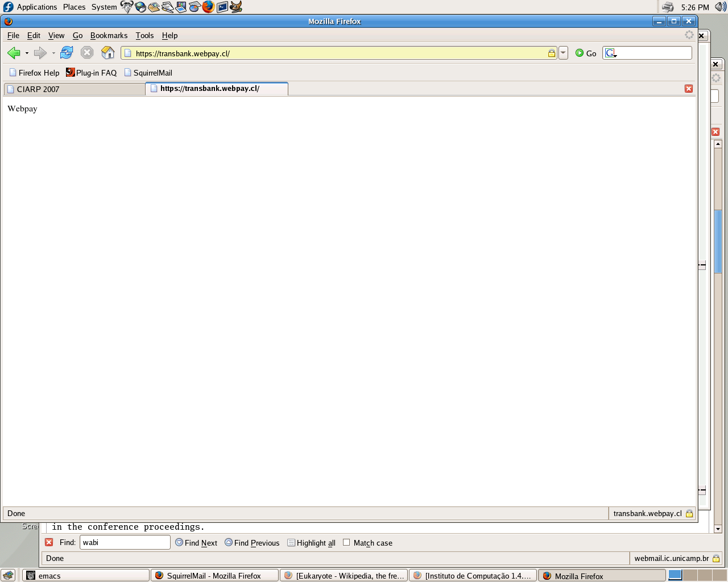Open the Bookmarks menu
Screen dimensions: 728x582
[109, 35]
